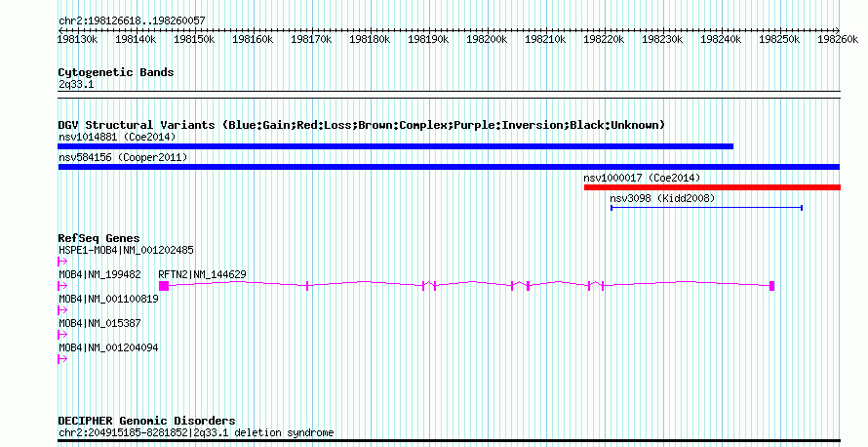Open the MOB4|NM_001204094 gene label

click(108, 347)
